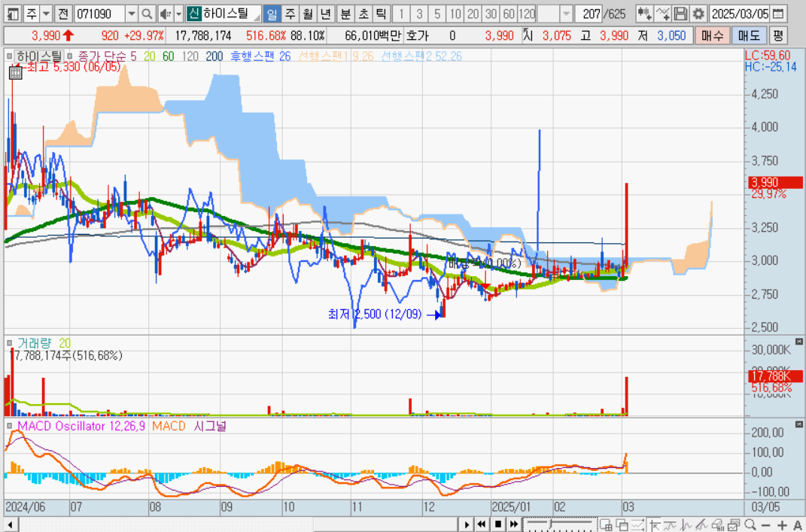Select the 10 interval button
The height and width of the screenshot is (532, 806).
coord(455,14)
